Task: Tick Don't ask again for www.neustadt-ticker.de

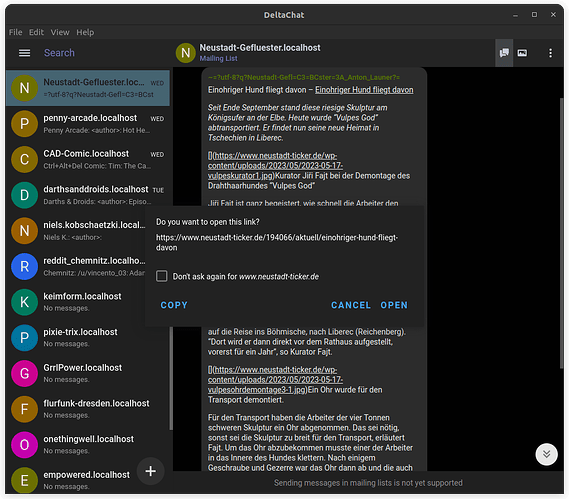Action: (161, 276)
